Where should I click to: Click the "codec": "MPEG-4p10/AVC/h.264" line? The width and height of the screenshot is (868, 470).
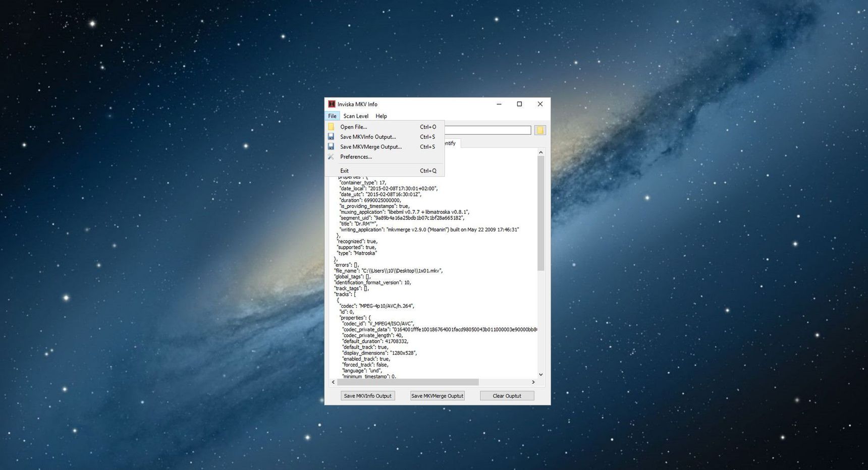click(377, 306)
